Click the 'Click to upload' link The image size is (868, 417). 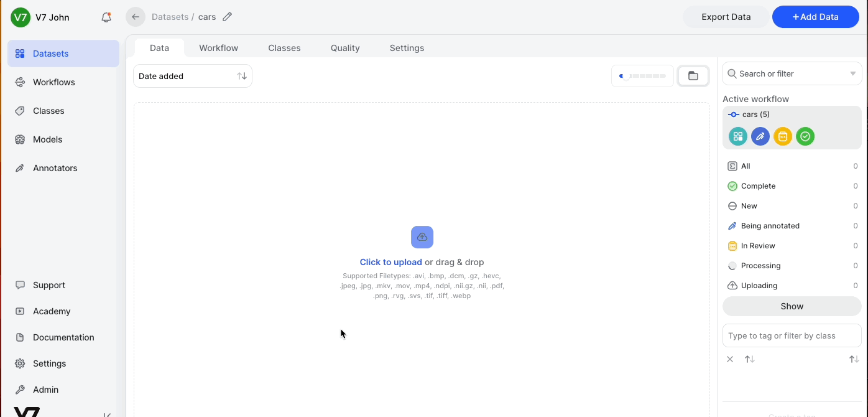coord(391,262)
